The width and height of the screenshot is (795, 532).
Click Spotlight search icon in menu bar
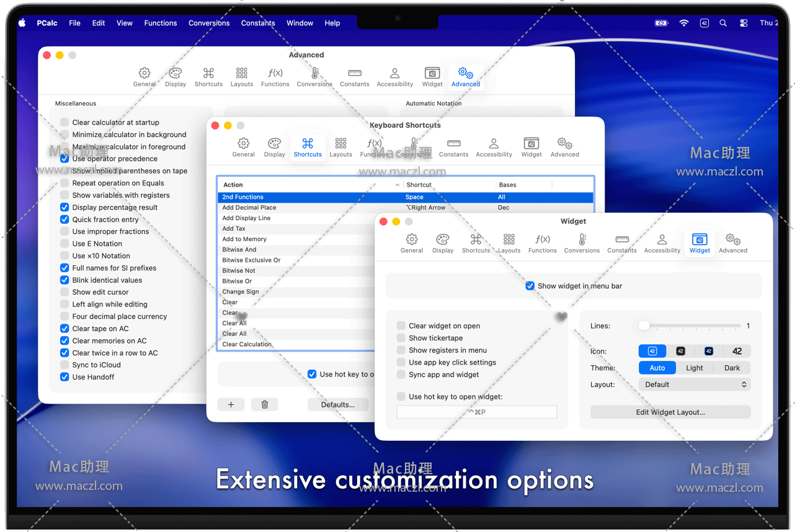pos(723,23)
